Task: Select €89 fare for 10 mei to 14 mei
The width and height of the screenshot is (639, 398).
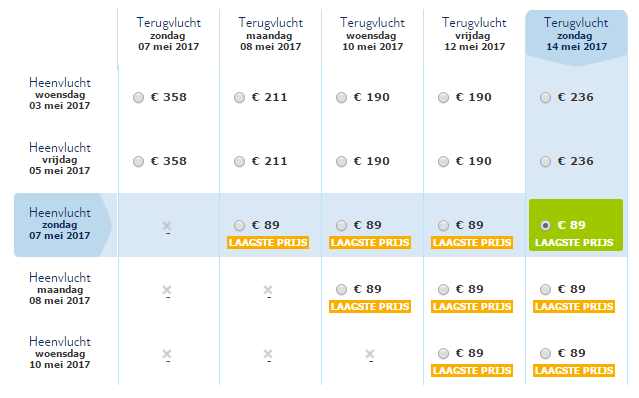Action: pyautogui.click(x=545, y=354)
